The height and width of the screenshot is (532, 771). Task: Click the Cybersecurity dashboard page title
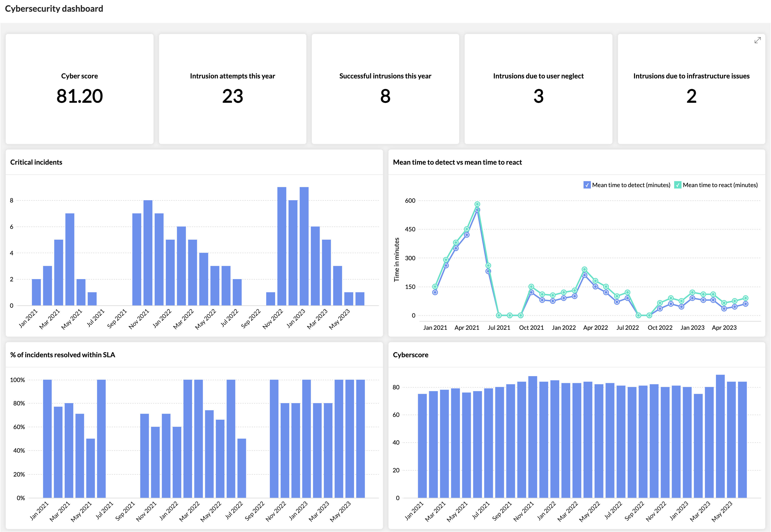tap(54, 9)
